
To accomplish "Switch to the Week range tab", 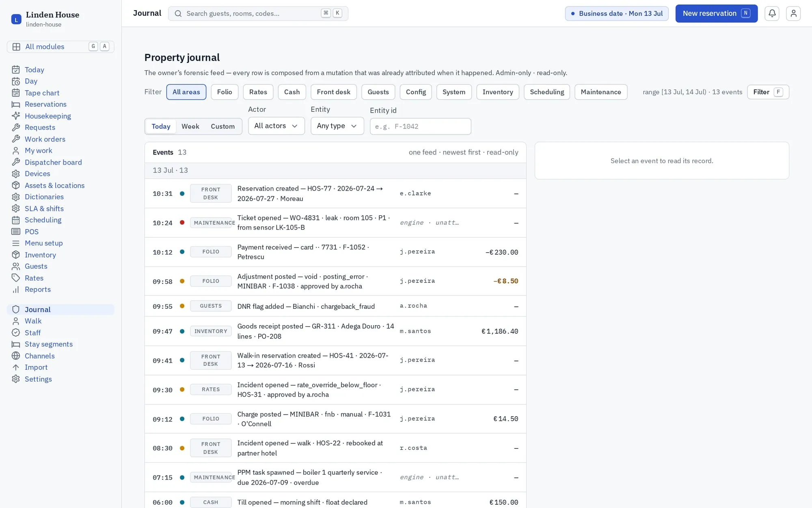I will [x=190, y=126].
